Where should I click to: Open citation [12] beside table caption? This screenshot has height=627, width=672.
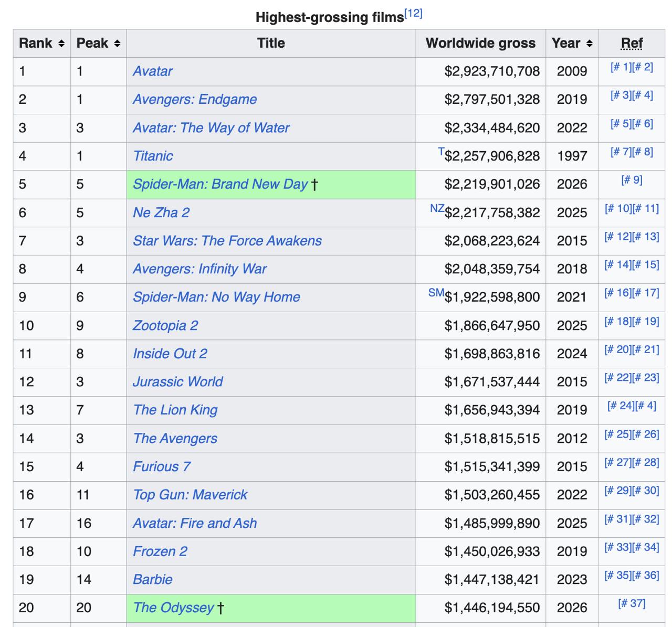(414, 14)
